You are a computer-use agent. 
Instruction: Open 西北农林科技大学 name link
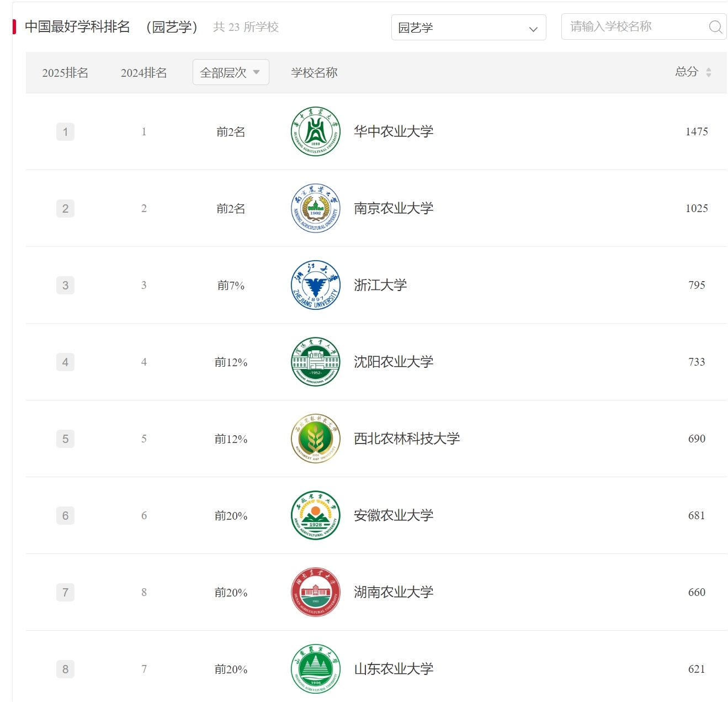pos(407,439)
